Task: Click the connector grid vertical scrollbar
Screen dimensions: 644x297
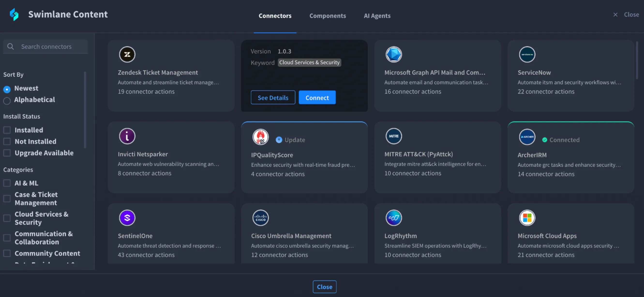Action: [637, 60]
